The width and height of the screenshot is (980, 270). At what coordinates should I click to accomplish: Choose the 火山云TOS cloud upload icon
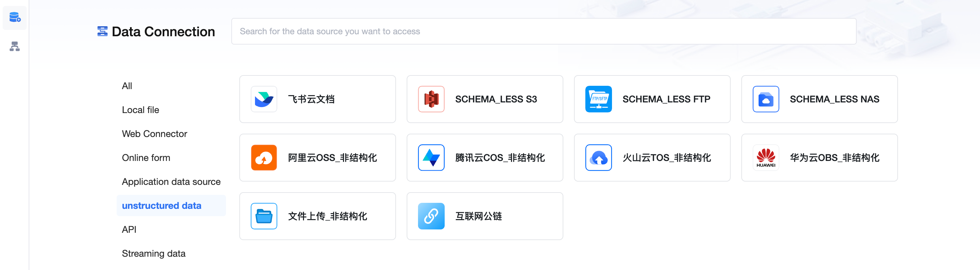pyautogui.click(x=598, y=158)
